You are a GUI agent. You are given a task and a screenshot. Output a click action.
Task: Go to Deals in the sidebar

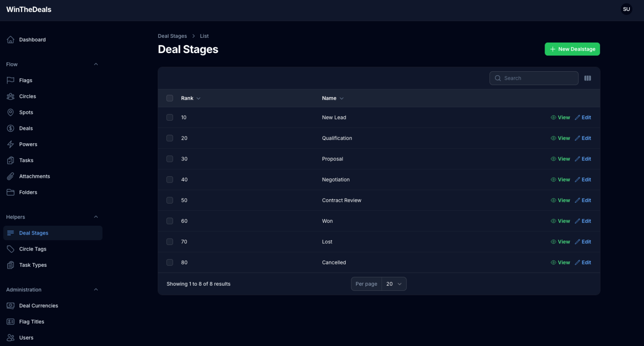(26, 128)
